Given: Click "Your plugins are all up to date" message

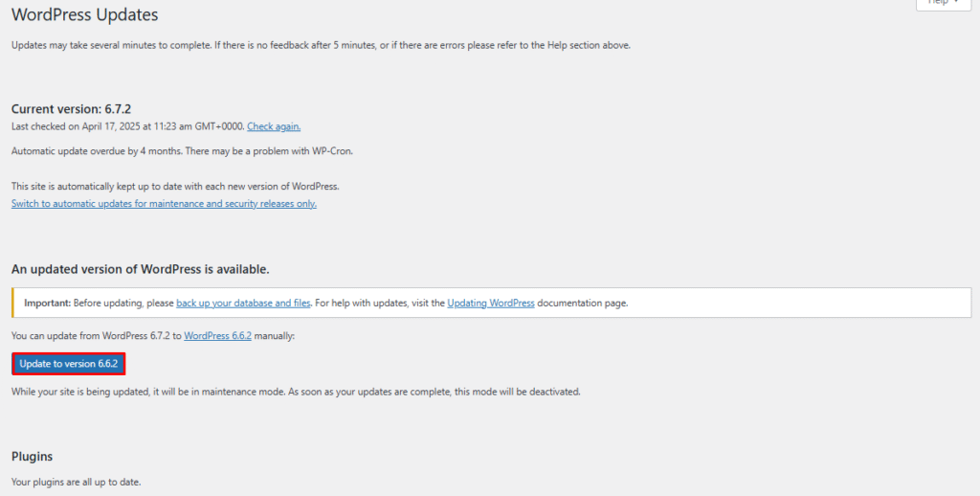Looking at the screenshot, I should tap(76, 481).
